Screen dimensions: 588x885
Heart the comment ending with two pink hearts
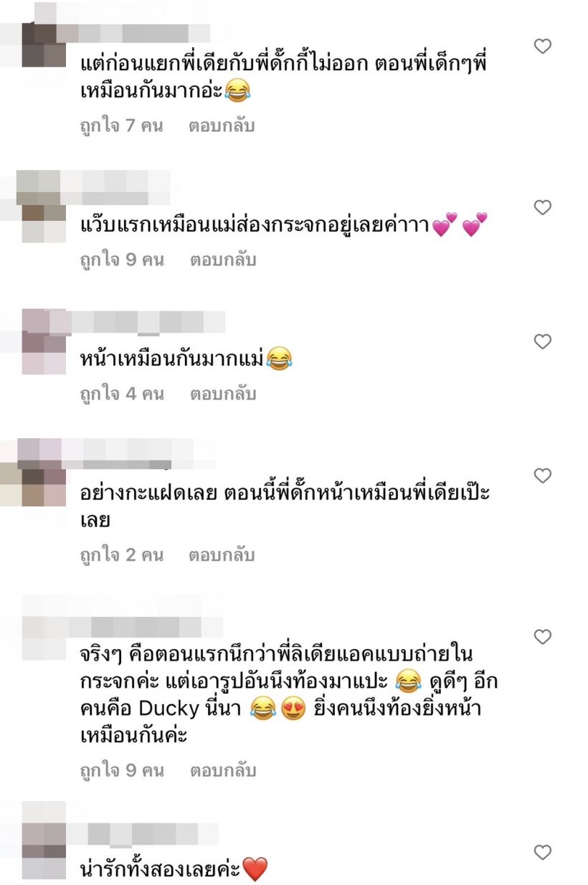(x=544, y=208)
